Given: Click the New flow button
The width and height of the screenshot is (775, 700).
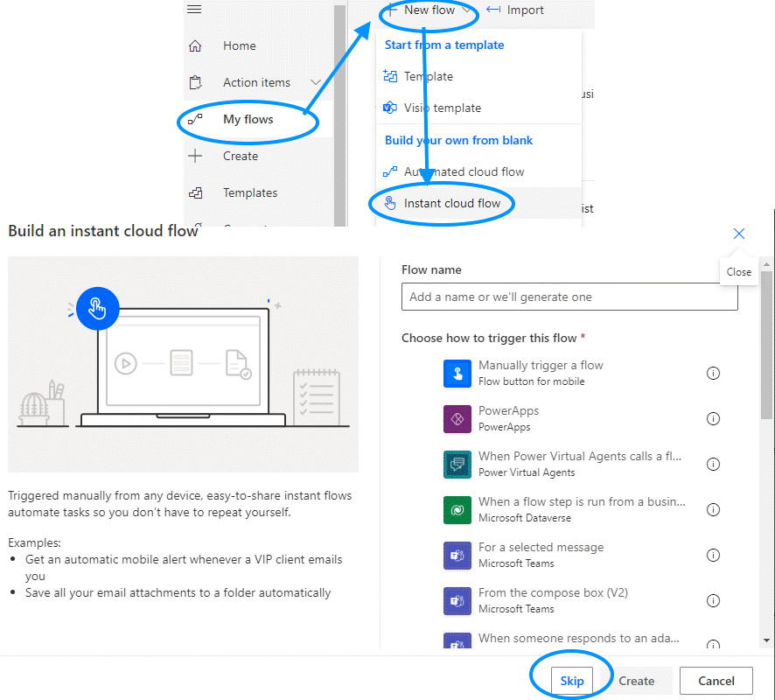Looking at the screenshot, I should [x=429, y=10].
